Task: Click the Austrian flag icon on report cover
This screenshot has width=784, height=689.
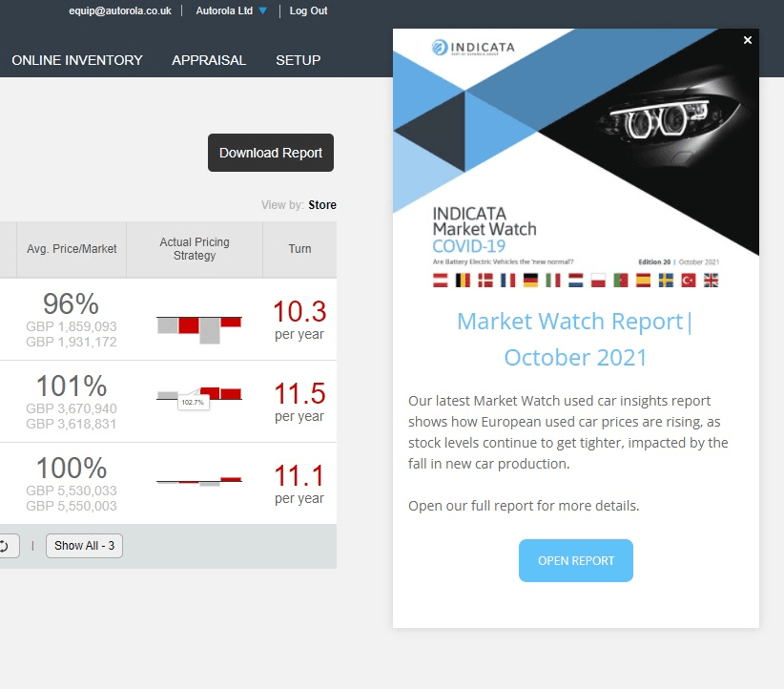Action: point(441,281)
